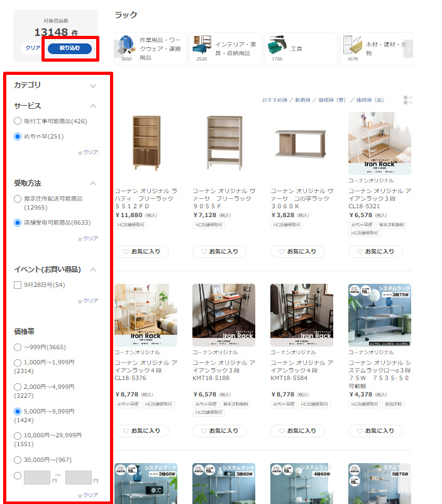Sort products by おすすめ順

274,100
